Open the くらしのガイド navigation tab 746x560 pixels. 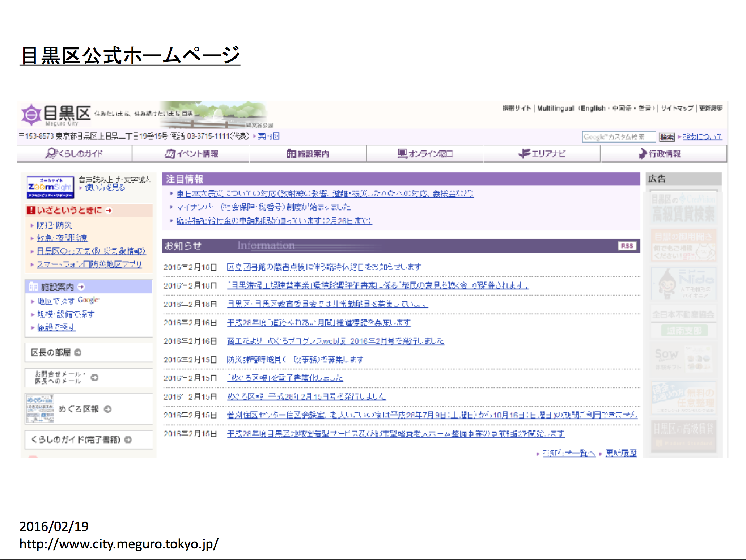(74, 154)
